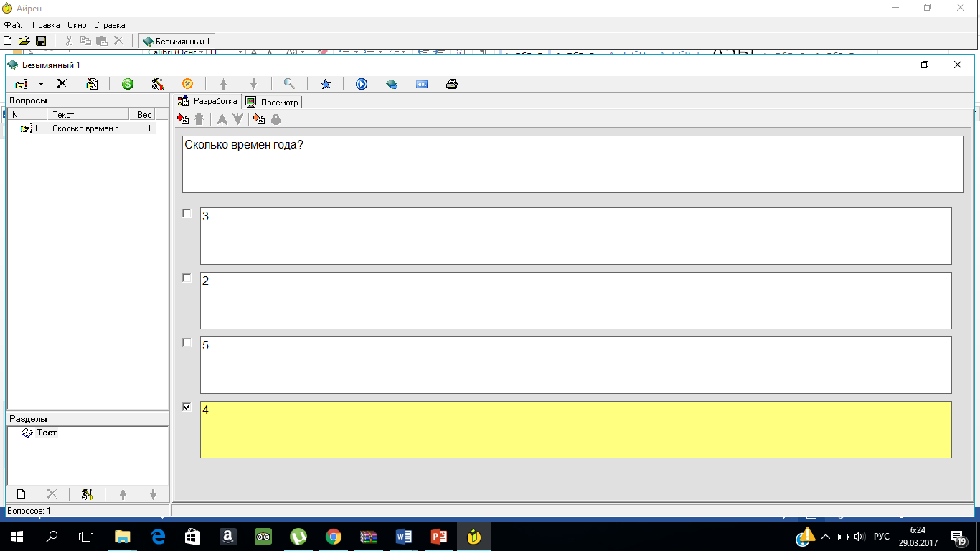Click the Cut scissors icon

coord(70,41)
